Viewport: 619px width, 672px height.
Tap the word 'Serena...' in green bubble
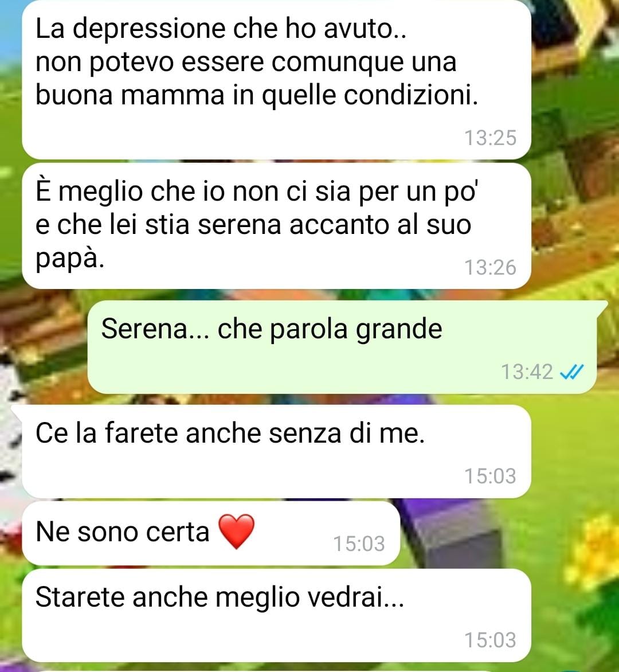tap(155, 329)
